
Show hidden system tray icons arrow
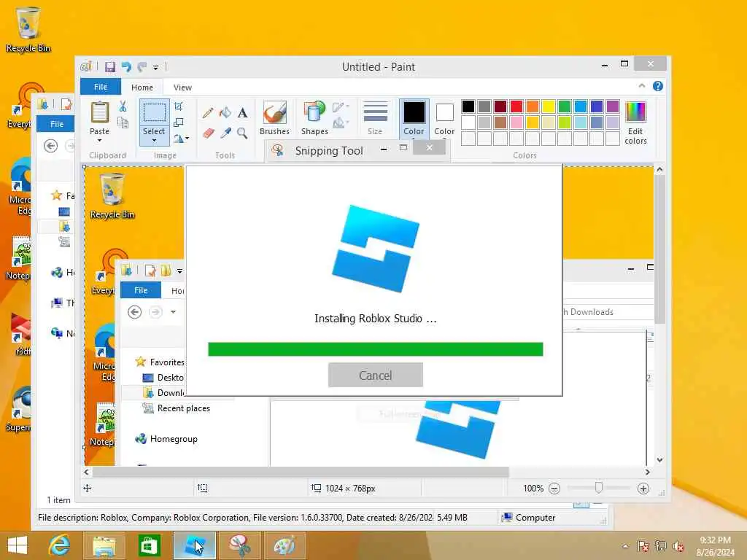(625, 547)
